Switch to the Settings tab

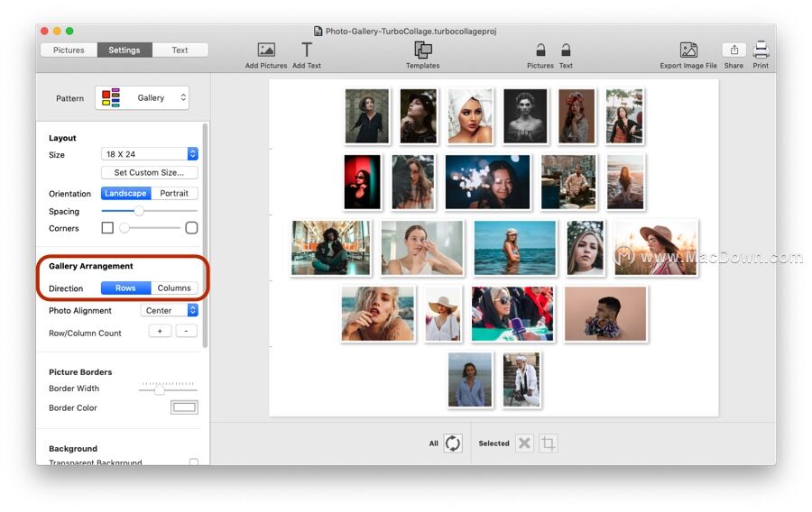pos(125,50)
